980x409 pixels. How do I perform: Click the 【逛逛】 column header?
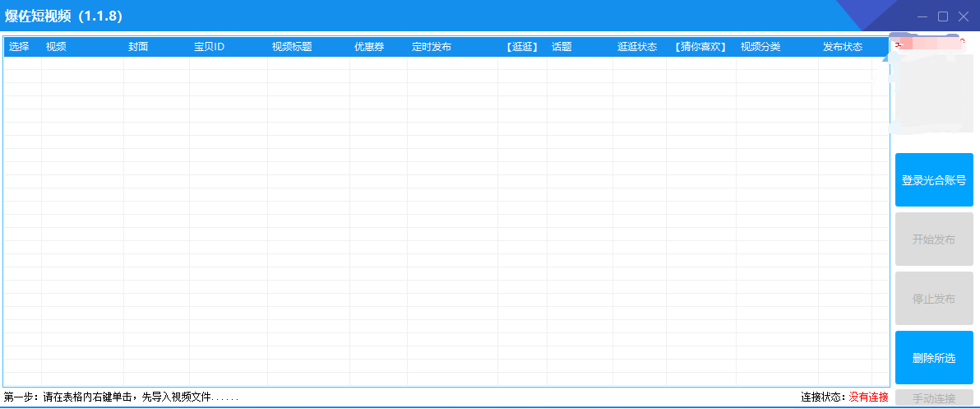pyautogui.click(x=521, y=47)
